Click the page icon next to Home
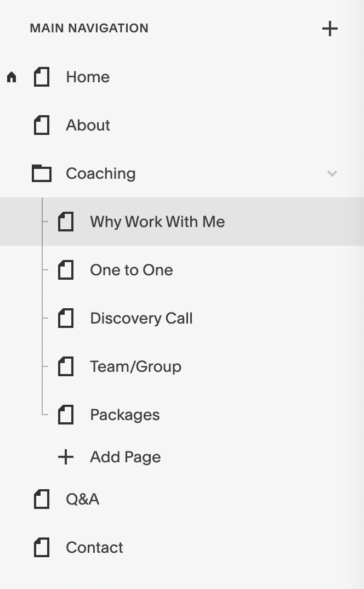The width and height of the screenshot is (364, 589). pyautogui.click(x=42, y=77)
